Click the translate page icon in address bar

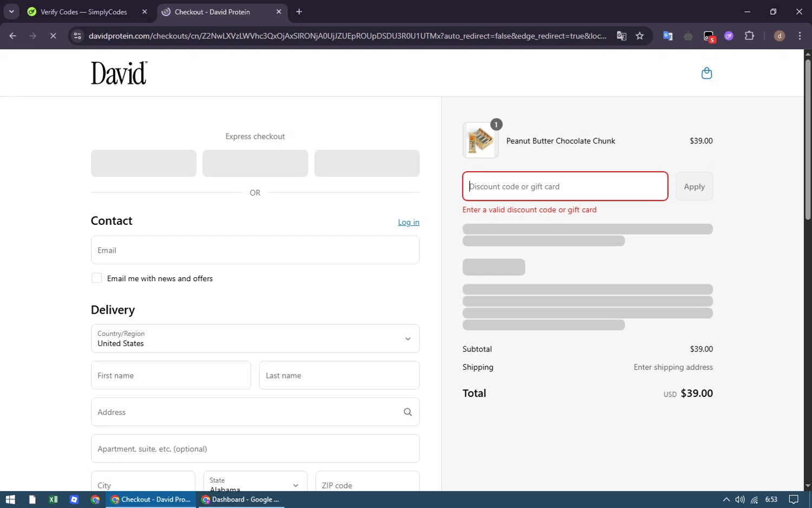pyautogui.click(x=621, y=36)
